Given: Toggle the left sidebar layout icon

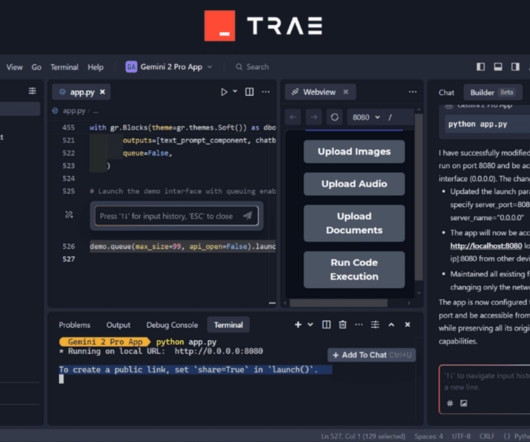Looking at the screenshot, I should pyautogui.click(x=480, y=67).
